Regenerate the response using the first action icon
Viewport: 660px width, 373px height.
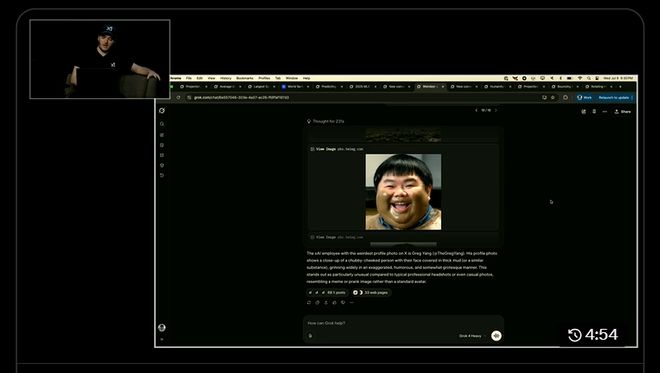(309, 302)
